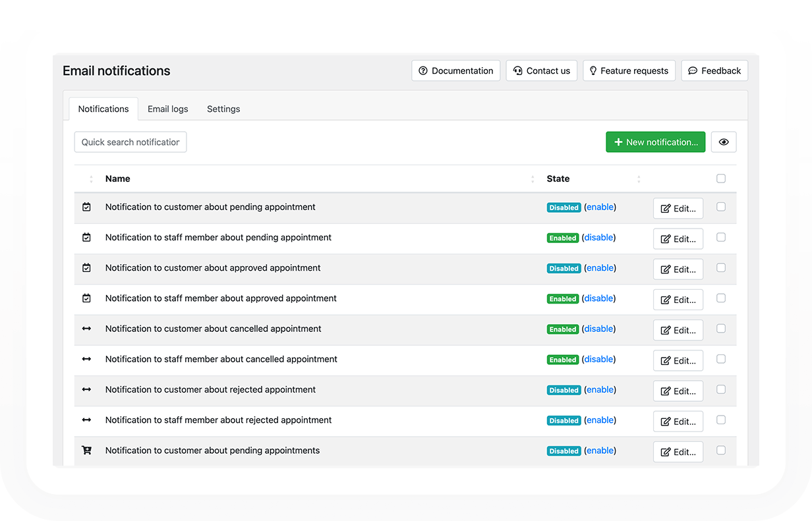
Task: Focus the Quick search notifications field
Action: point(130,142)
